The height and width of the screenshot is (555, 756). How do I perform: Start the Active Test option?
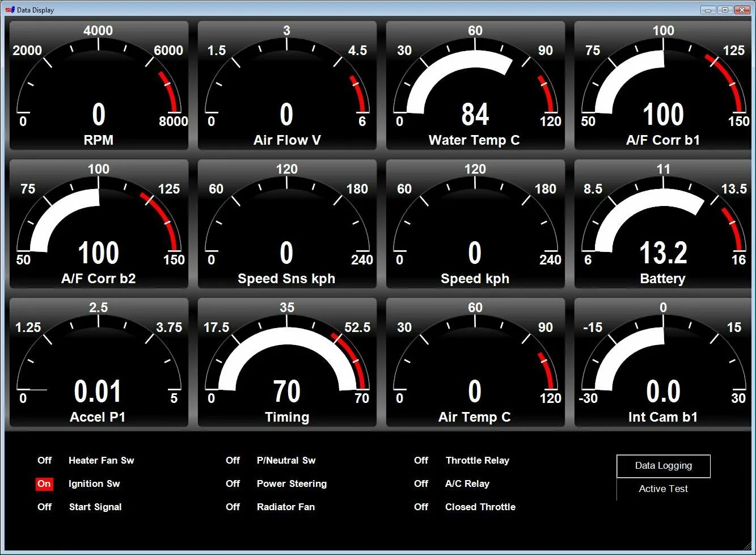664,489
